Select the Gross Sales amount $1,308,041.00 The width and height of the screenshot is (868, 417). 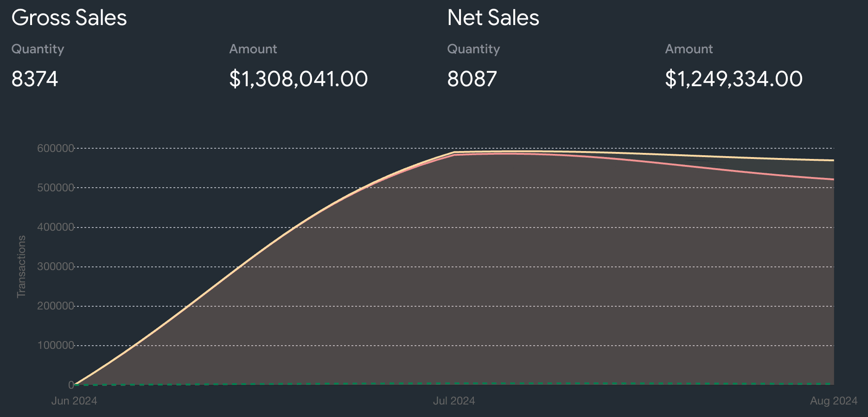[x=298, y=79]
